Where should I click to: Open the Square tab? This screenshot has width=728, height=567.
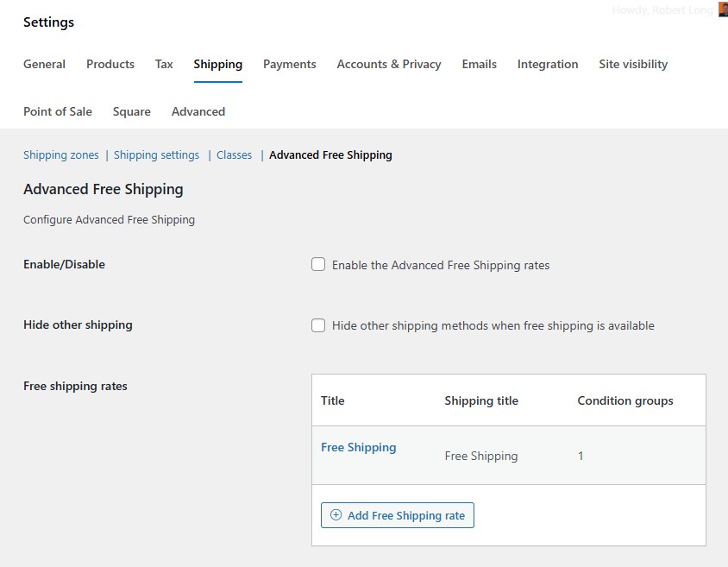tap(131, 111)
